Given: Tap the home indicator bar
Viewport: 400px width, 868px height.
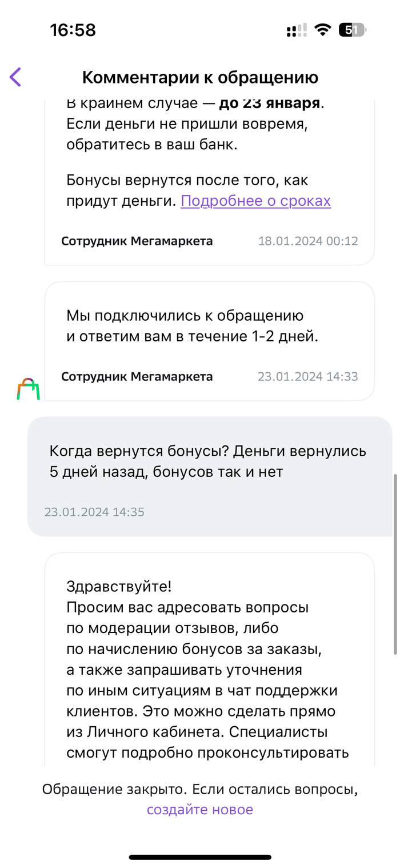Looking at the screenshot, I should click(x=200, y=857).
